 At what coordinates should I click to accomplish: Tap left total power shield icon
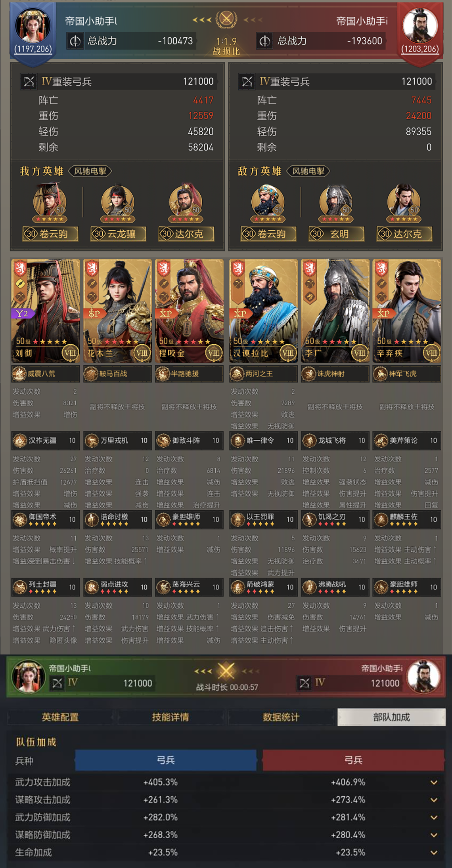point(75,41)
